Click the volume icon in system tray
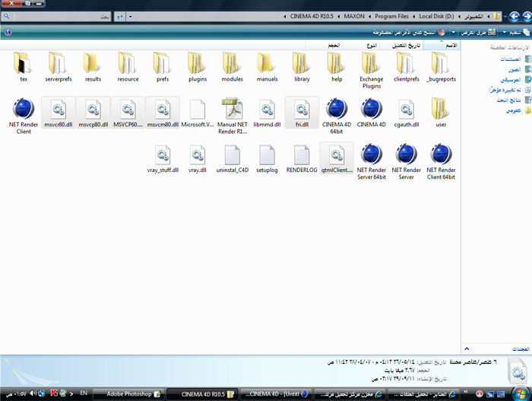The width and height of the screenshot is (532, 401). click(33, 393)
